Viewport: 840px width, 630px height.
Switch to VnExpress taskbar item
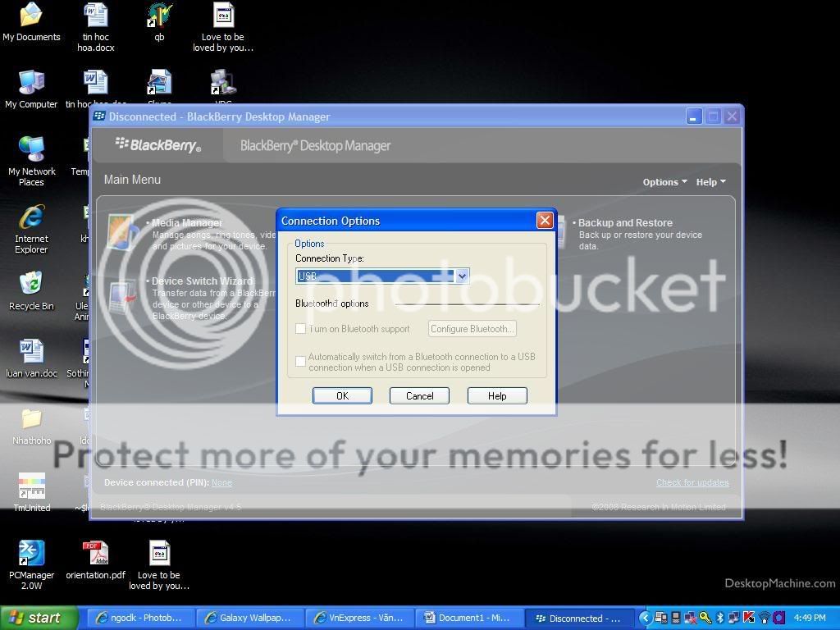coord(359,618)
